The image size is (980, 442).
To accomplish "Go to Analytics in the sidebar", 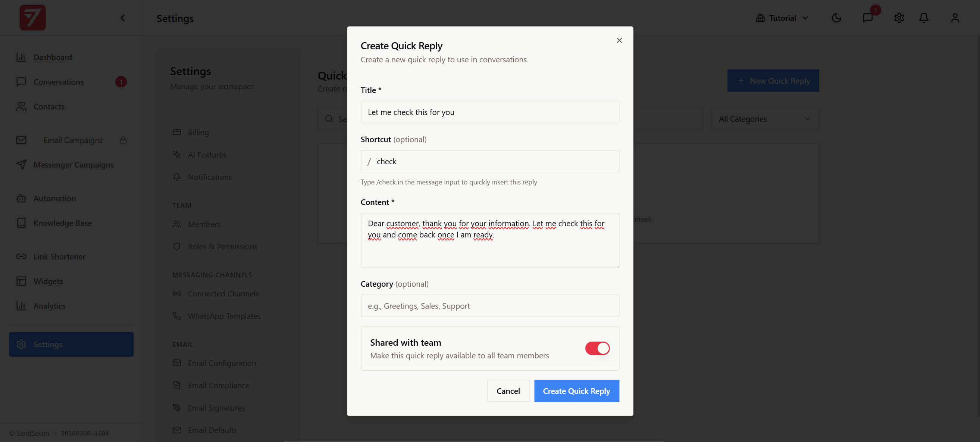I will (71, 306).
